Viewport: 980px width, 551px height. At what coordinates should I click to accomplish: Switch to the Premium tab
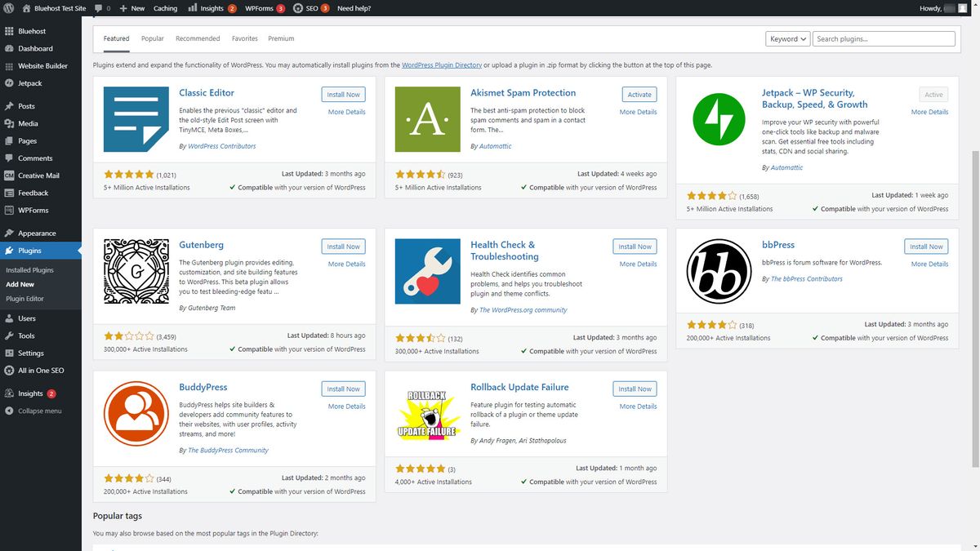(x=281, y=38)
